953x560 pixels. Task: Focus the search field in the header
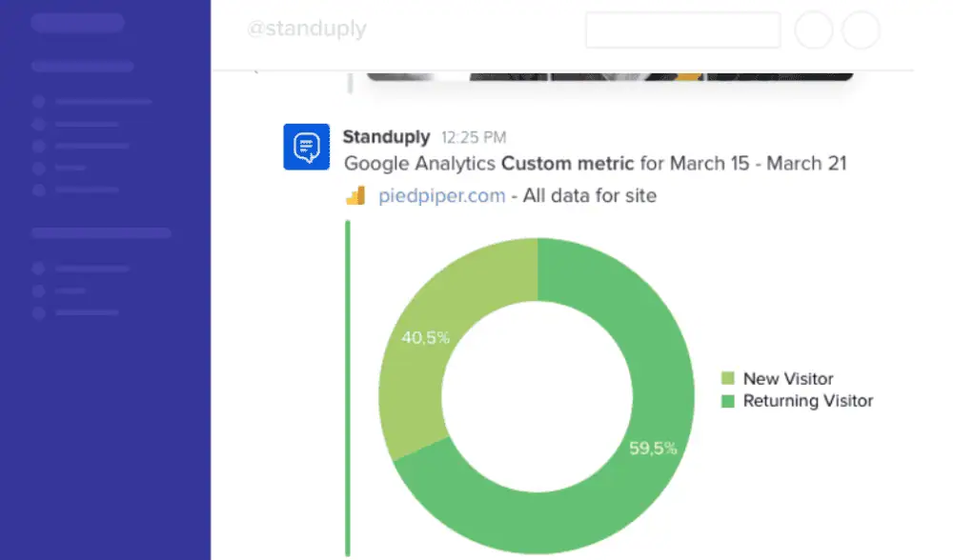(682, 30)
